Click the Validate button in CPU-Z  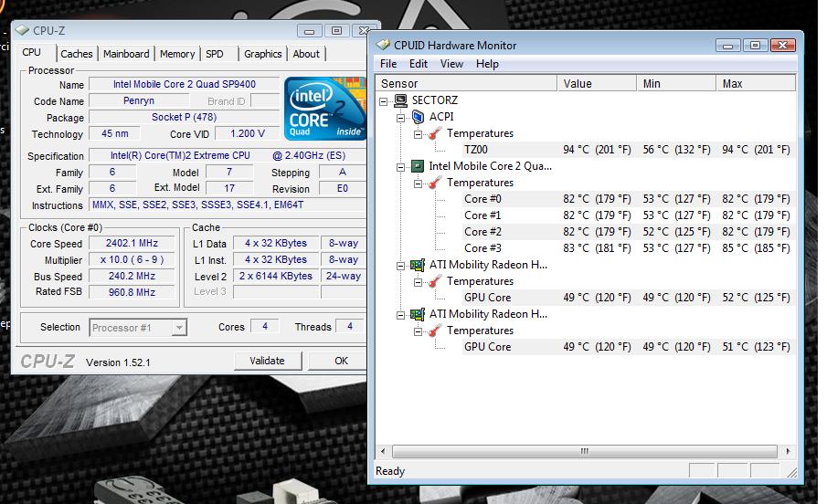tap(268, 361)
